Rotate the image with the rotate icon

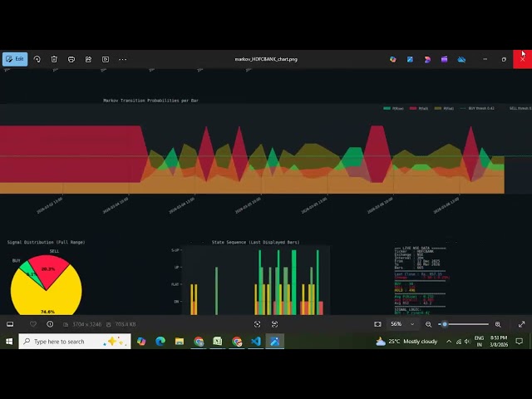click(x=37, y=59)
